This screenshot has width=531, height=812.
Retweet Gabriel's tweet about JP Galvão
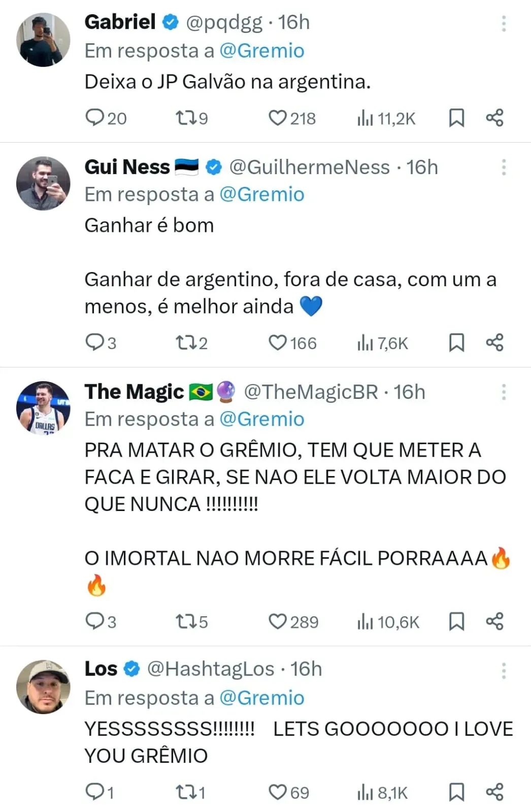coord(185,118)
